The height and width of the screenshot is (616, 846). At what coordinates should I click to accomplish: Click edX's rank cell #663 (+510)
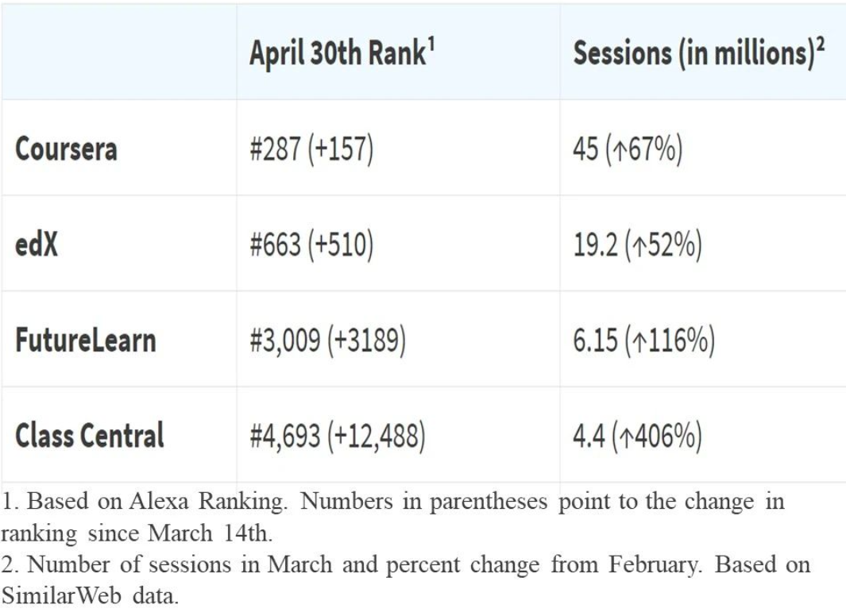(311, 245)
